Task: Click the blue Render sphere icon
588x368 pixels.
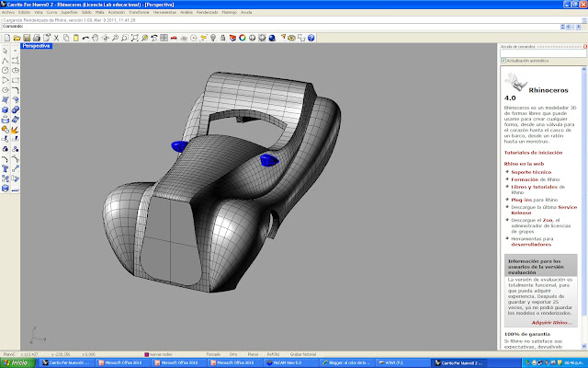Action: [272, 38]
